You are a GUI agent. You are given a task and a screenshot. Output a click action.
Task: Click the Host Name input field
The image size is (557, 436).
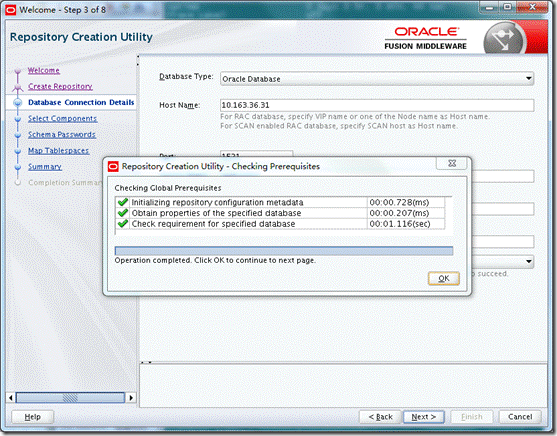click(377, 105)
